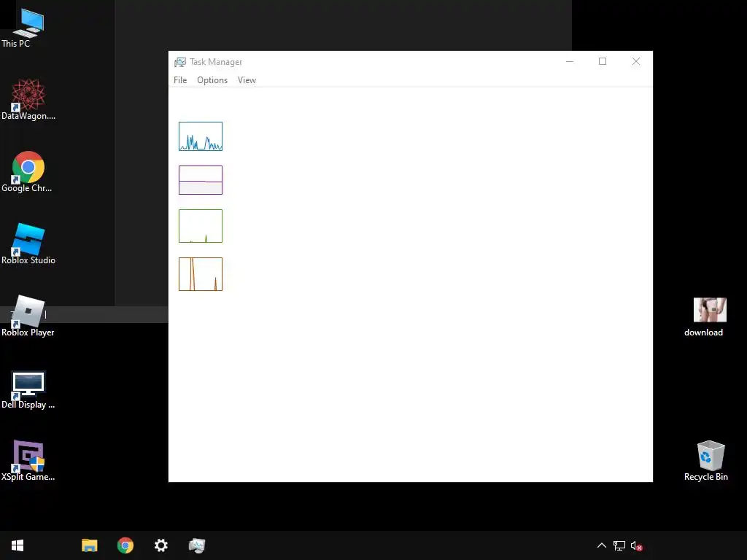
Task: Show hidden system tray icons
Action: pos(602,545)
